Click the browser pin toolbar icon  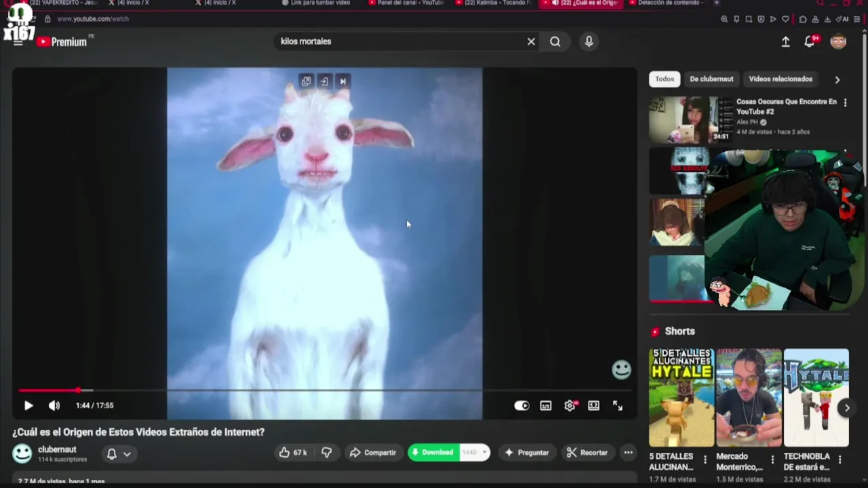pos(736,19)
